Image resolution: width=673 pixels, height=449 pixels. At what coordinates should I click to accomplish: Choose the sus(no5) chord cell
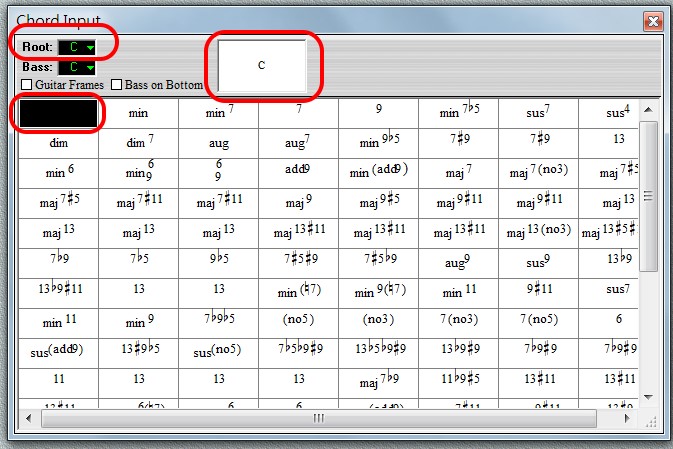[218, 354]
